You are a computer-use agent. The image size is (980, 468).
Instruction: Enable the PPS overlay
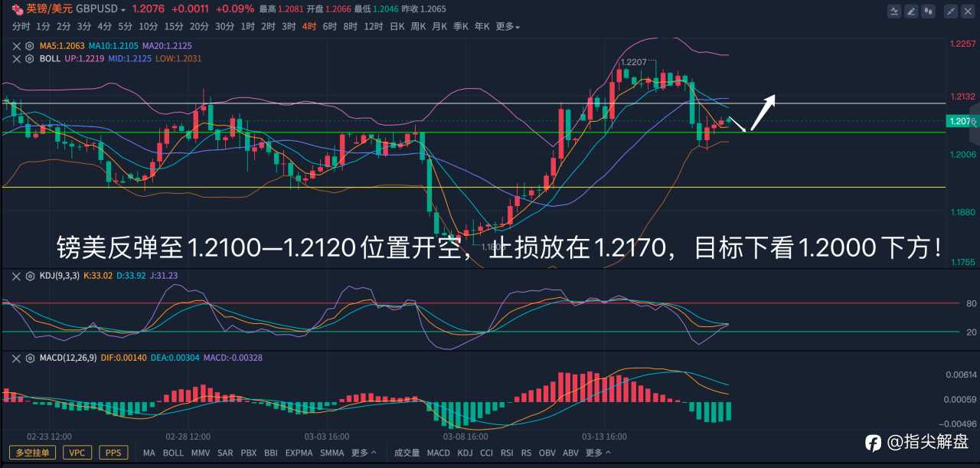click(113, 453)
